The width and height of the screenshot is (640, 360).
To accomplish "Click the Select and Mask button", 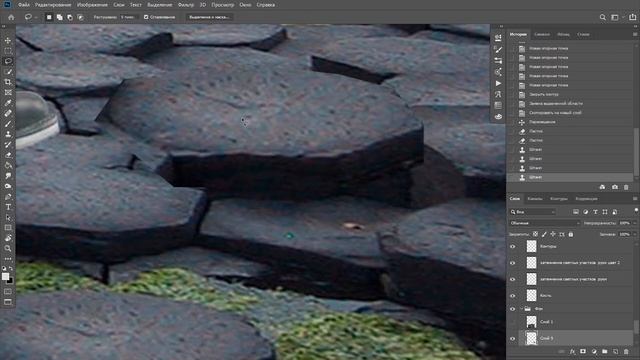I will click(209, 17).
